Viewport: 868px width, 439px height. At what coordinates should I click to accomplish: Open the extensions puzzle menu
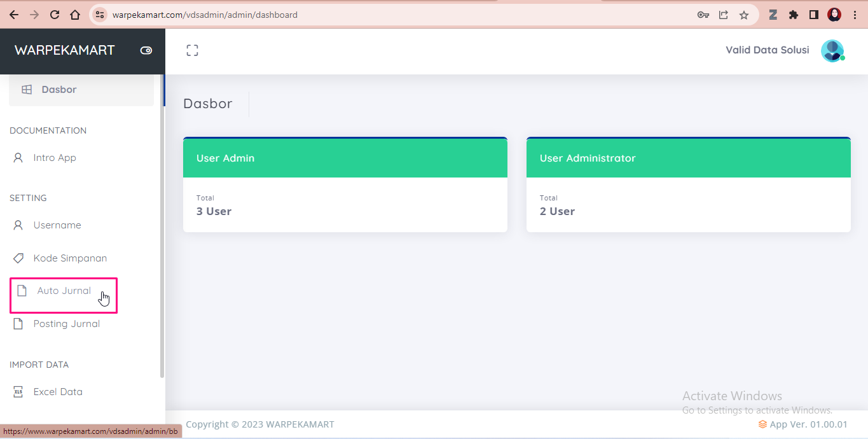click(x=793, y=15)
